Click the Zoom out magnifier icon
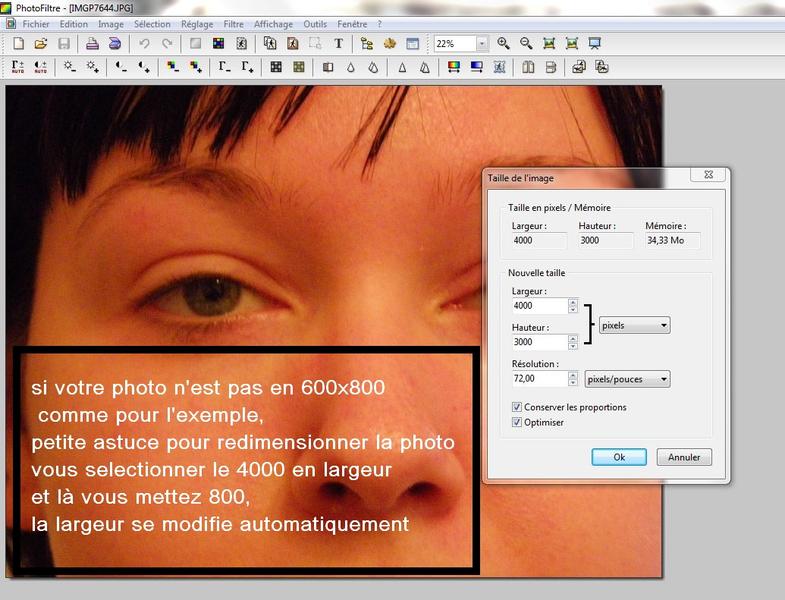 point(526,44)
